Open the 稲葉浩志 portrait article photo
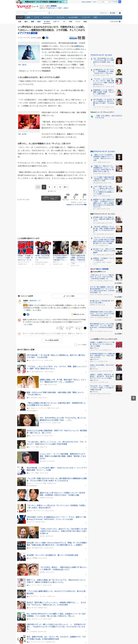138x644 pixels. [29, 52]
